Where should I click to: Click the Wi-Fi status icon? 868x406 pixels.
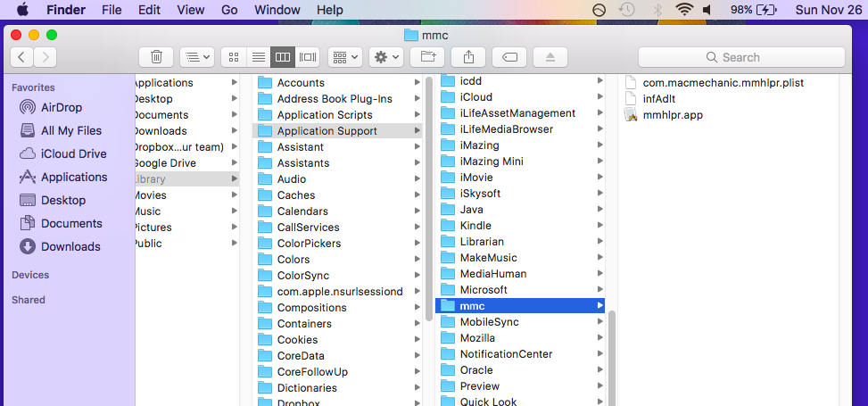tap(684, 10)
